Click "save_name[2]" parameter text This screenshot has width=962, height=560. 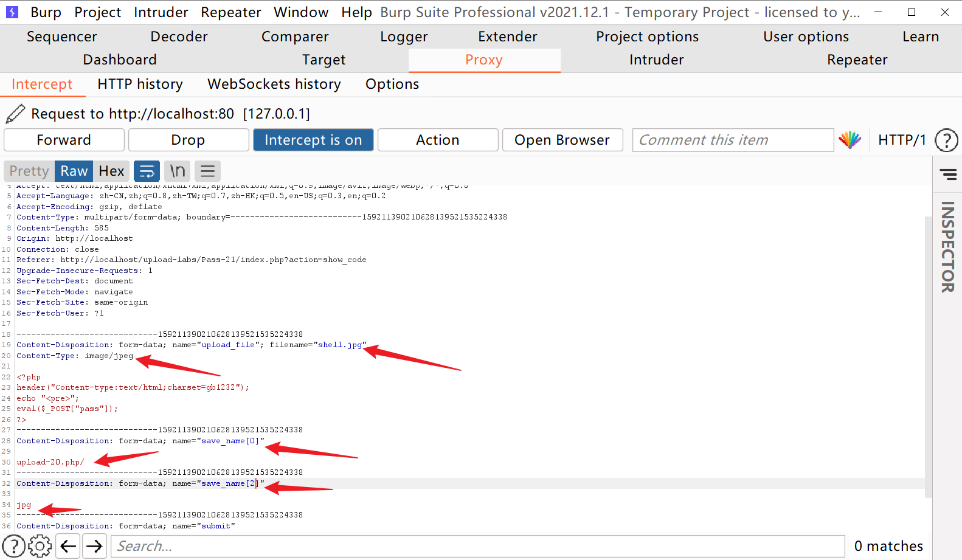pyautogui.click(x=230, y=483)
